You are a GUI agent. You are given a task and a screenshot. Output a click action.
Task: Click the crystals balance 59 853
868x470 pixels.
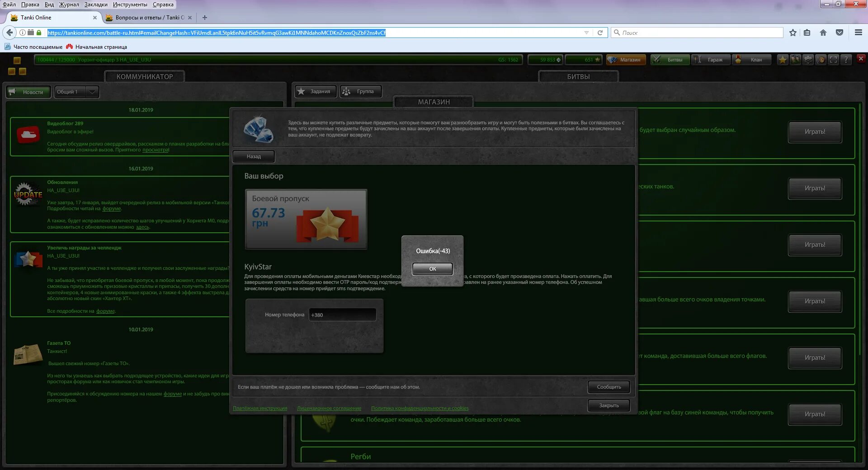(x=546, y=60)
